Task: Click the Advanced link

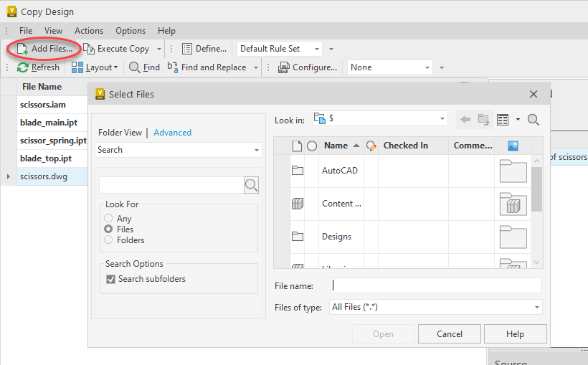Action: click(172, 133)
